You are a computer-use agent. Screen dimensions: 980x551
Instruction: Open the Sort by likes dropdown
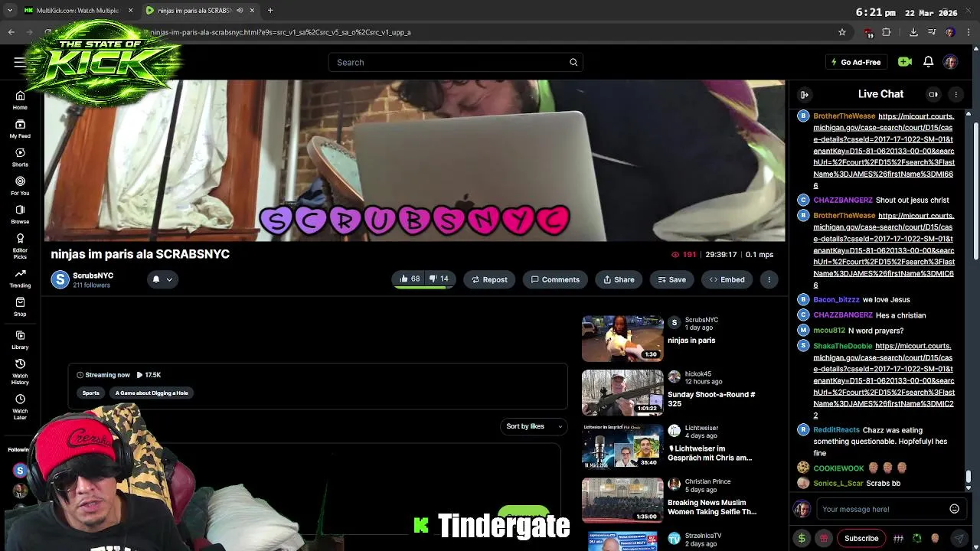534,426
